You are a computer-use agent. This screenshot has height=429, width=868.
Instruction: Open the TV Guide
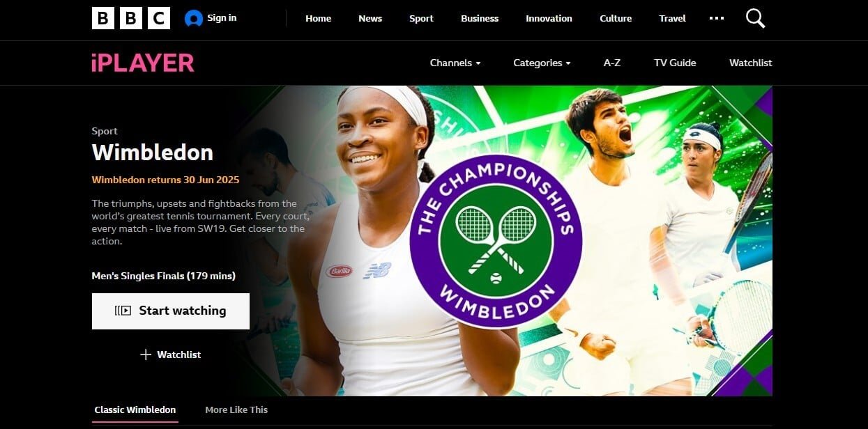[675, 63]
